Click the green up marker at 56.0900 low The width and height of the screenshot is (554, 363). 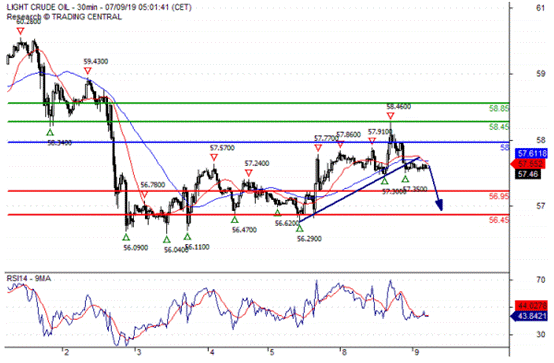click(x=126, y=237)
